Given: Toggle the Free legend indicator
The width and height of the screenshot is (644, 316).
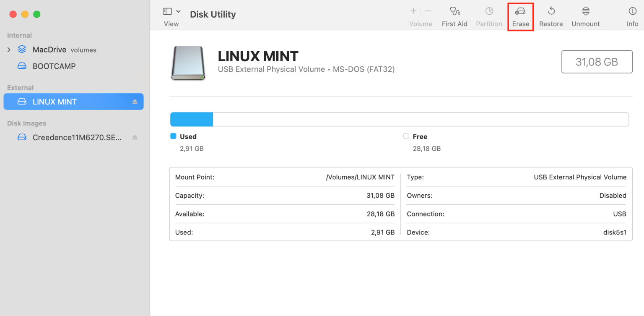Looking at the screenshot, I should 406,136.
